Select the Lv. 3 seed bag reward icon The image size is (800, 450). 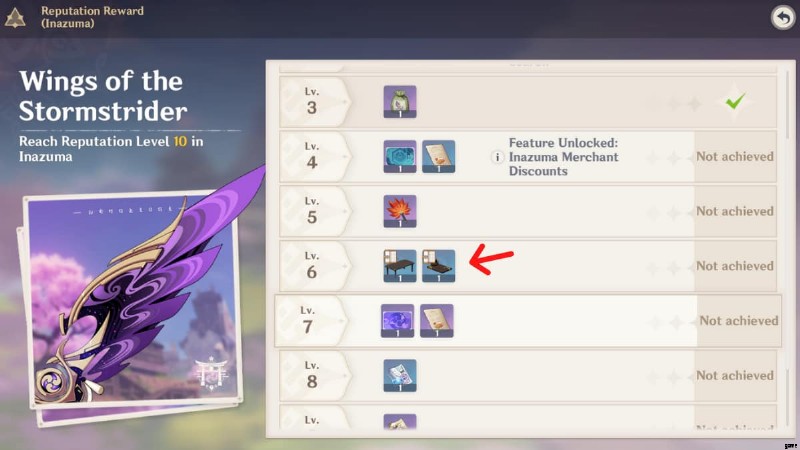pyautogui.click(x=399, y=102)
